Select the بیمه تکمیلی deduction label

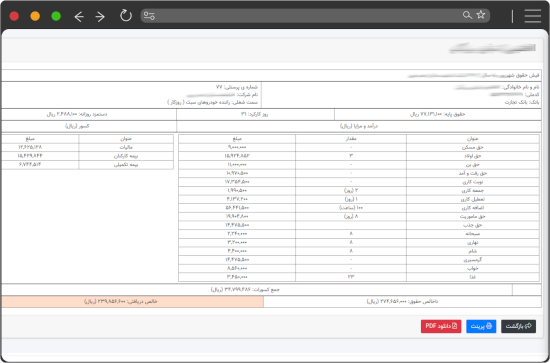(126, 164)
